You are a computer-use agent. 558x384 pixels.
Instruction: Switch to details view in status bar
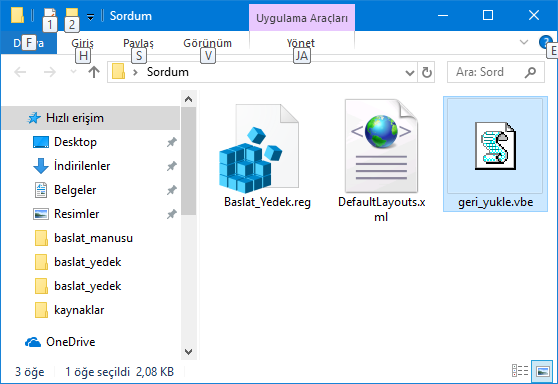[x=520, y=371]
